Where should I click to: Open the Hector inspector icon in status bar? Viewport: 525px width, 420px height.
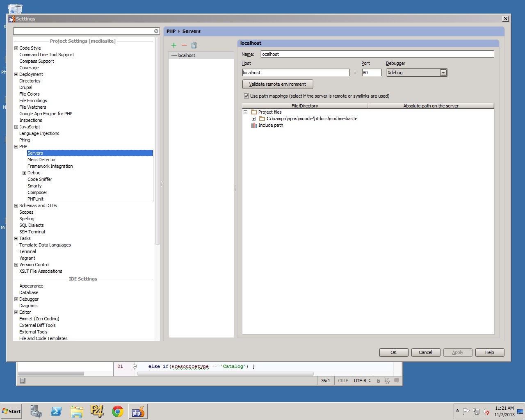pyautogui.click(x=387, y=381)
